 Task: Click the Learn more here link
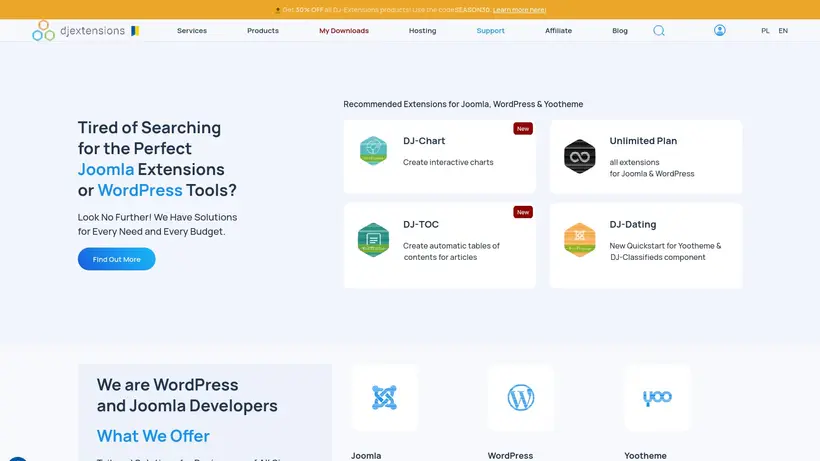[519, 10]
